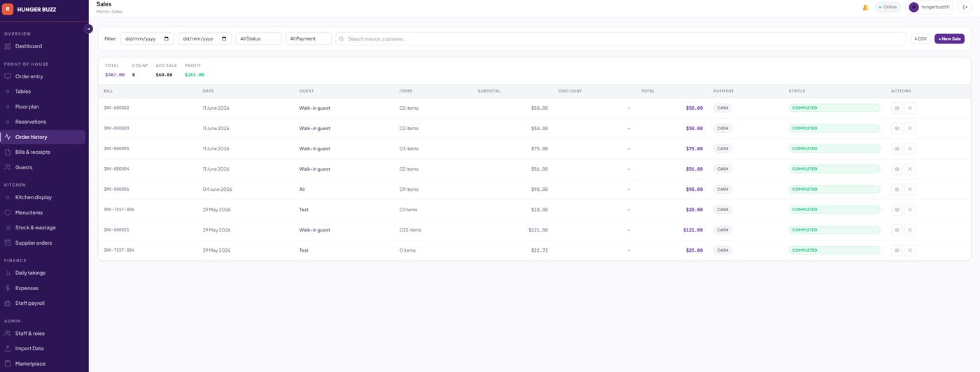Image resolution: width=980 pixels, height=372 pixels.
Task: View invoice INV-000003 with eye icon
Action: pyautogui.click(x=897, y=129)
